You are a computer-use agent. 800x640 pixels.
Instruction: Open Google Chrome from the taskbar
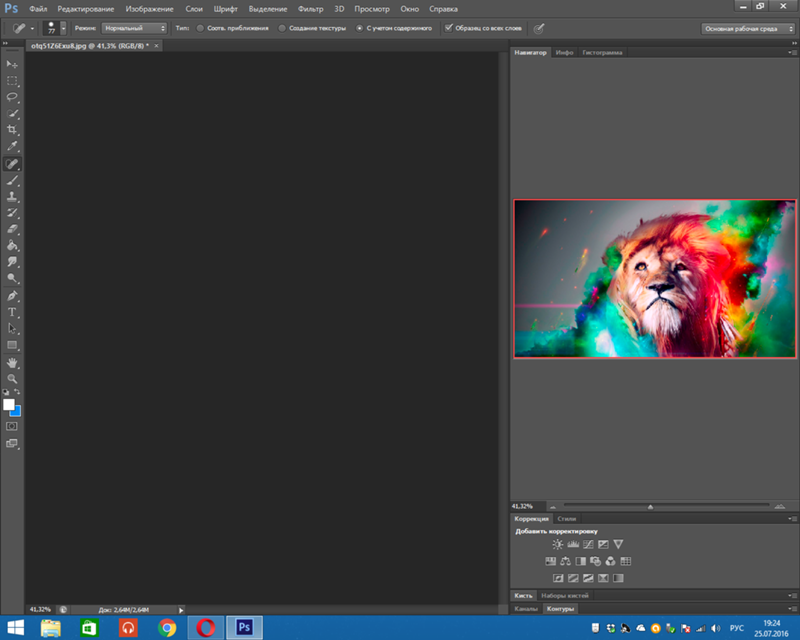pyautogui.click(x=167, y=628)
